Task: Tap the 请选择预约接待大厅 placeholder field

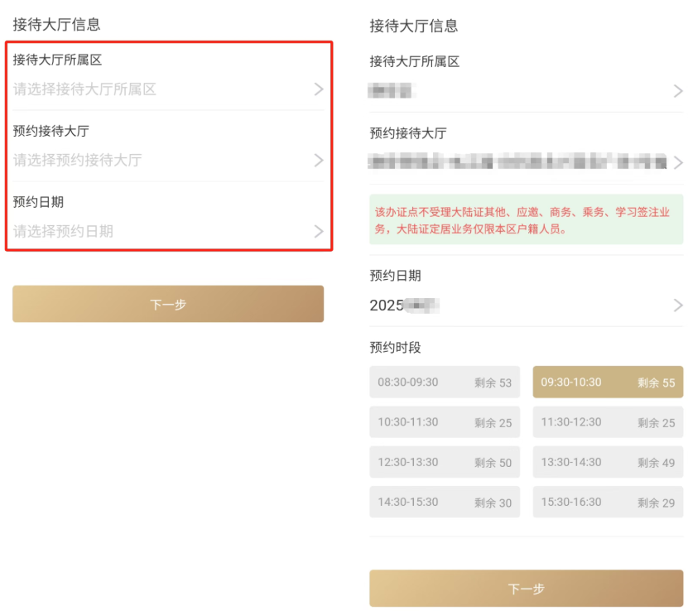Action: [78, 161]
